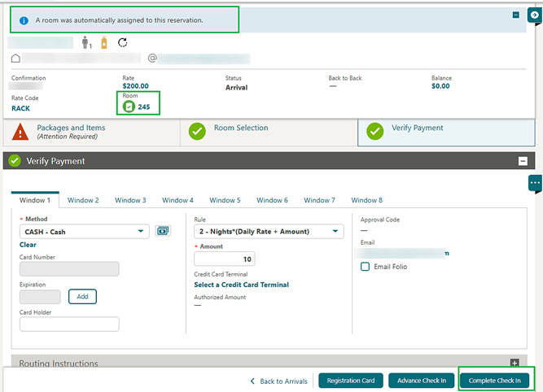The height and width of the screenshot is (392, 543).
Task: Collapse the notification banner with minus icon
Action: pyautogui.click(x=515, y=15)
